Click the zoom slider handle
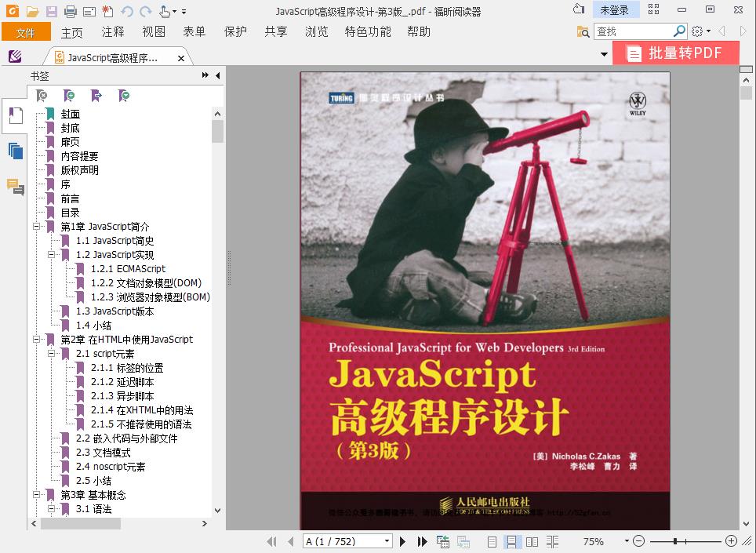 [x=675, y=541]
